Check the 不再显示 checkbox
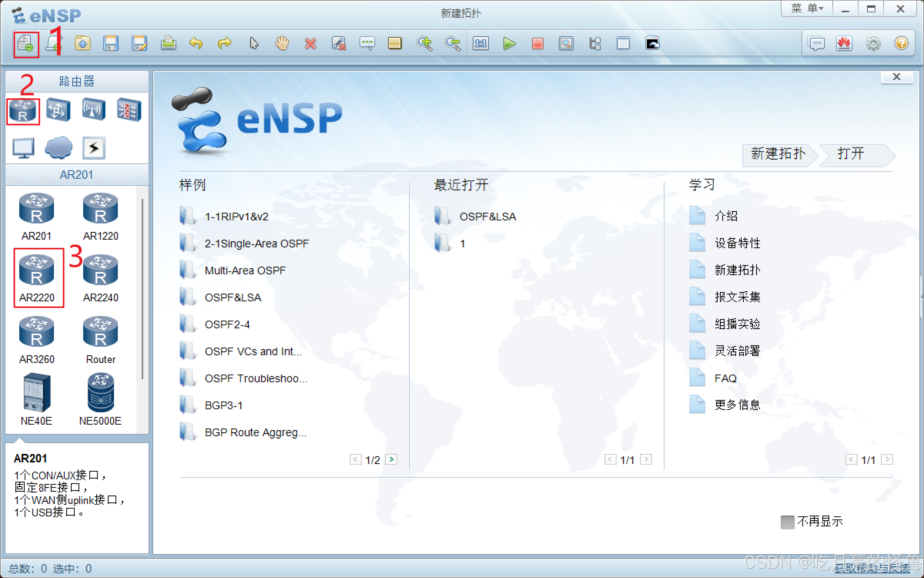This screenshot has height=578, width=924. (787, 522)
